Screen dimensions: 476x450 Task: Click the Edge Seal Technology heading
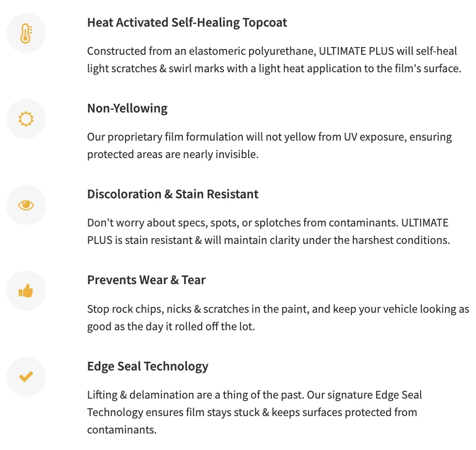coord(147,366)
